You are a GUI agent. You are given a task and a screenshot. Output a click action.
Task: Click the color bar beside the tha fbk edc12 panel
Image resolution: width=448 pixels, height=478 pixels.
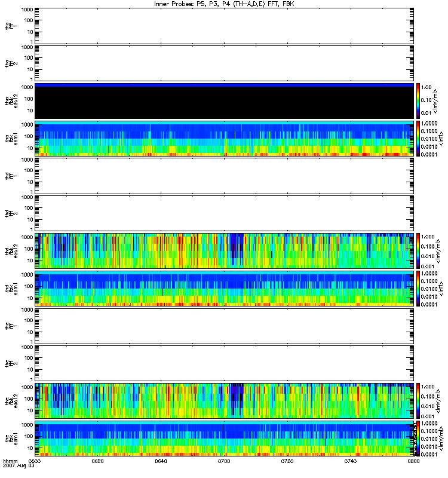coord(418,101)
